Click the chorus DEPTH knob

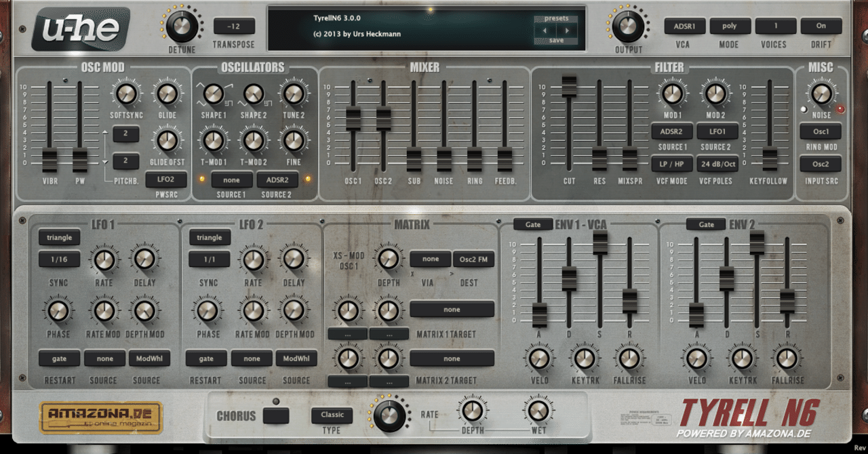pyautogui.click(x=472, y=411)
